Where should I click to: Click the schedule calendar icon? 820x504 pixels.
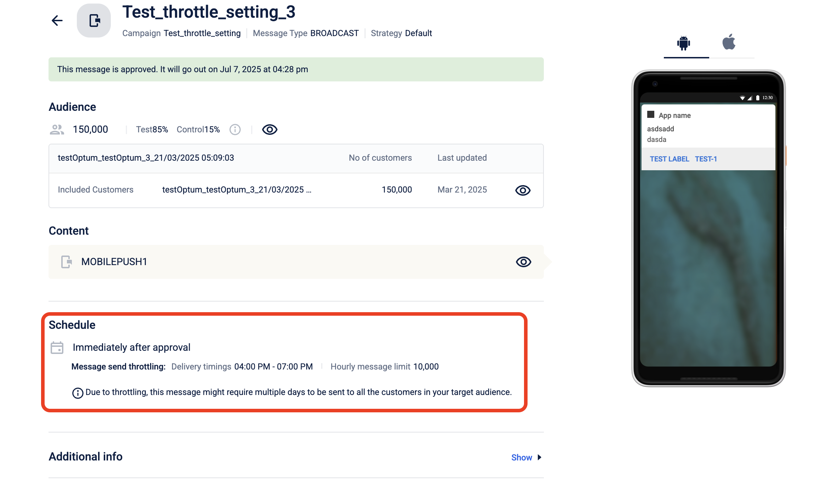point(57,348)
